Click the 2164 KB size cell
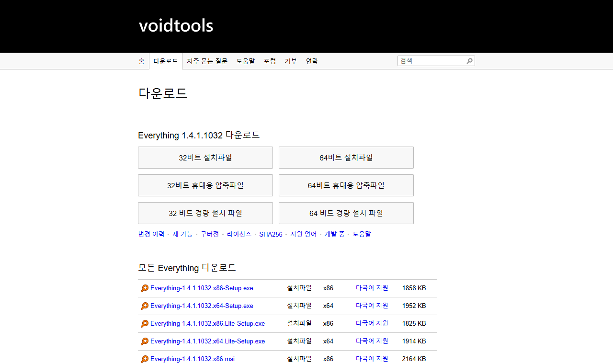The height and width of the screenshot is (364, 613). (x=414, y=359)
